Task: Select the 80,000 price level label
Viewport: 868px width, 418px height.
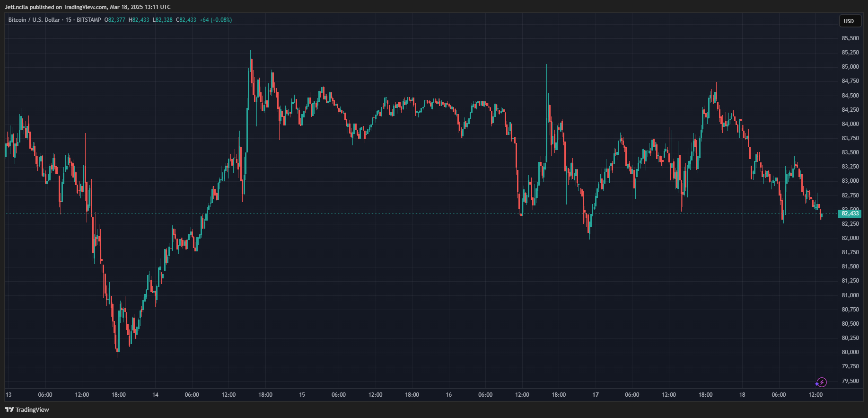Action: (x=850, y=352)
